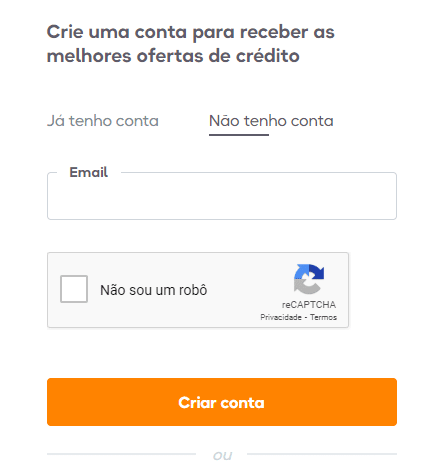
Task: Tick the "Não sou um robô" checkbox
Action: (x=74, y=289)
